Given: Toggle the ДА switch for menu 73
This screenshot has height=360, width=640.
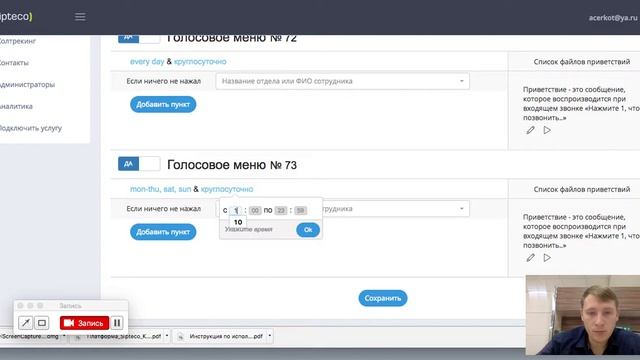Looking at the screenshot, I should (x=139, y=164).
